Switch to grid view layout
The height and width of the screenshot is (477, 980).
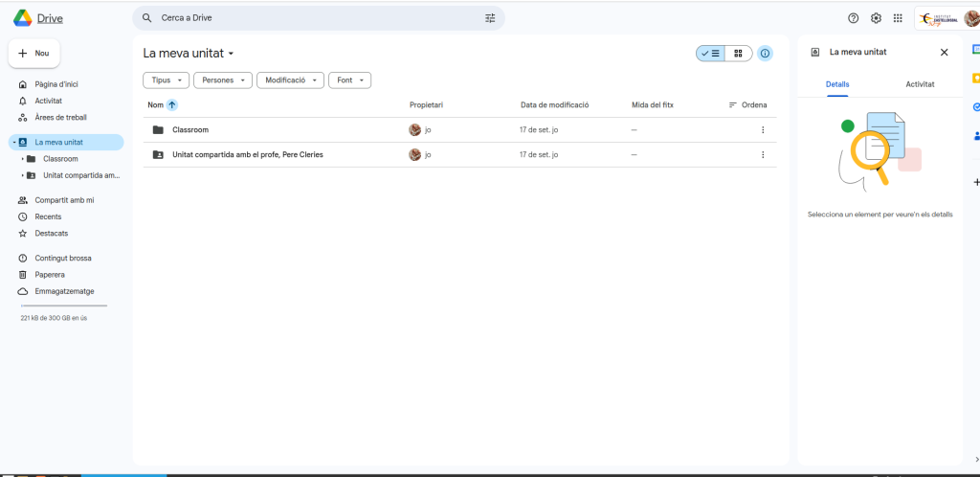(738, 54)
